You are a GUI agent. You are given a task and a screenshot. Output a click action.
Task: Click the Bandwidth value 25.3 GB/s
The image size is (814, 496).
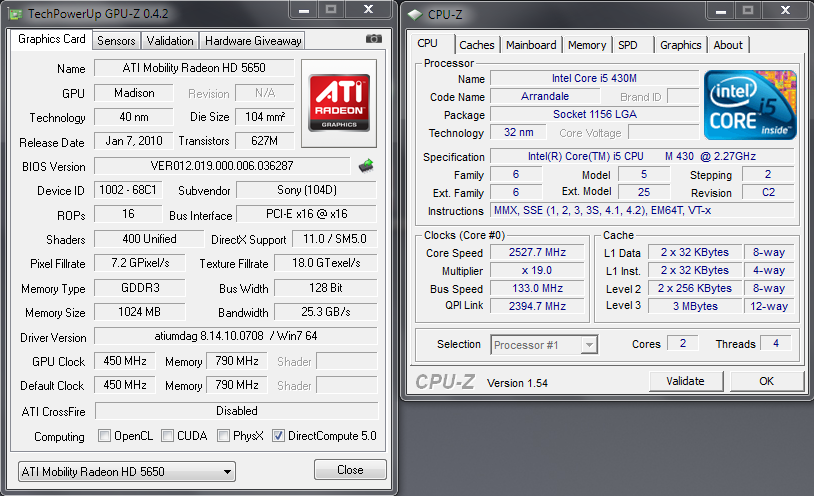[x=326, y=312]
